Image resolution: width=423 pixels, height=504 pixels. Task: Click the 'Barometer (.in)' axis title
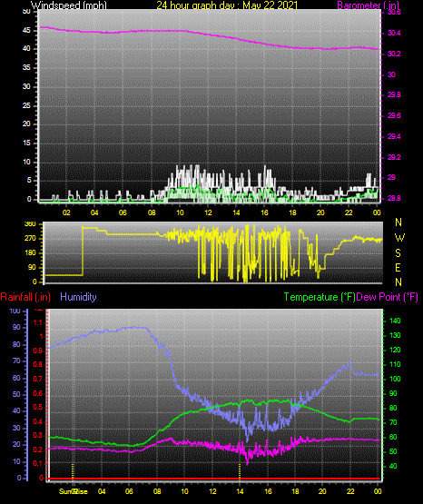pos(368,5)
